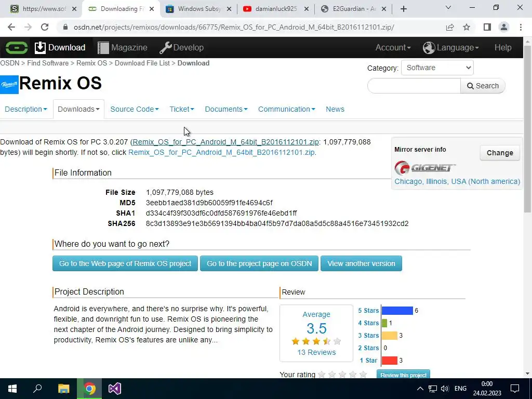Click the Download File List breadcrumb

[142, 63]
